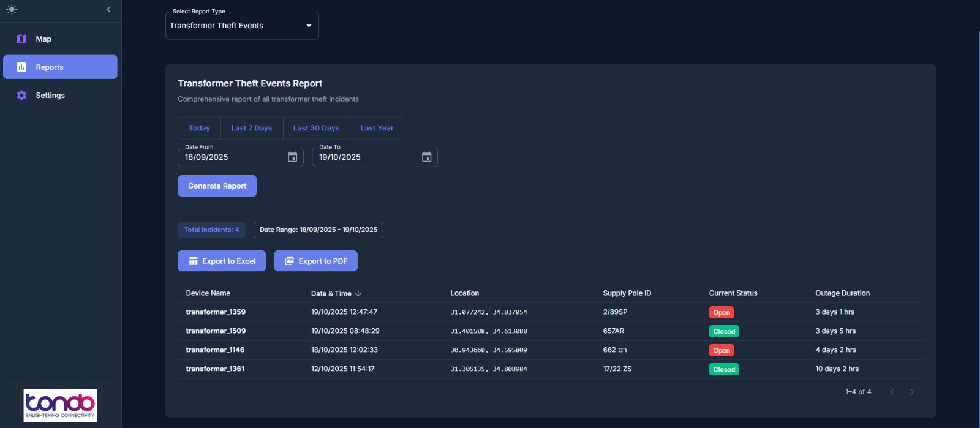Image resolution: width=980 pixels, height=428 pixels.
Task: Open the Date To calendar picker icon
Action: [x=427, y=157]
